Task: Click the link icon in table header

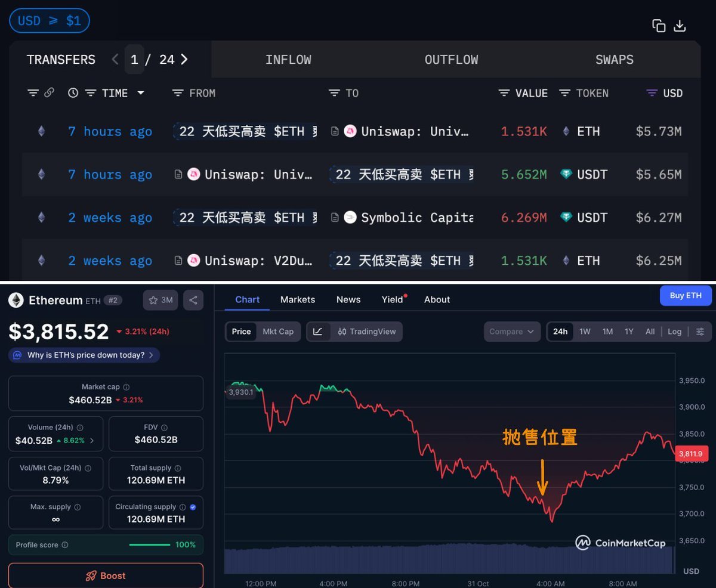Action: click(50, 93)
